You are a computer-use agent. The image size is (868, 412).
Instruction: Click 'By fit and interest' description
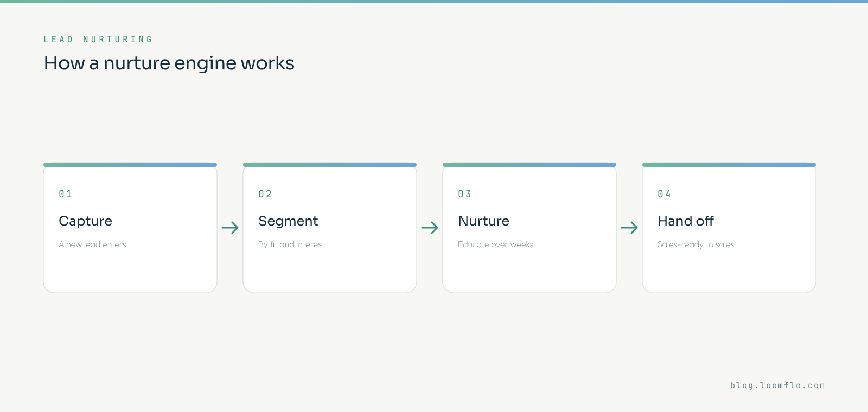291,244
